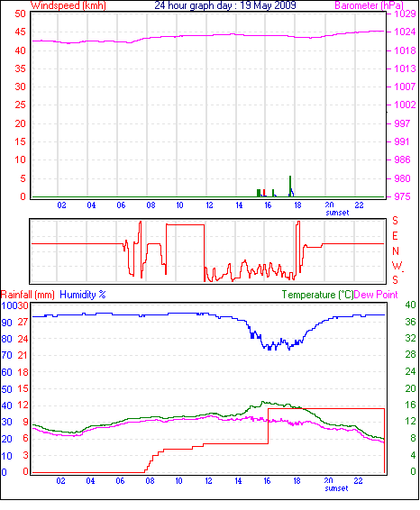Click the Windspeed (kmh) axis label
This screenshot has width=420, height=510.
(68, 5)
